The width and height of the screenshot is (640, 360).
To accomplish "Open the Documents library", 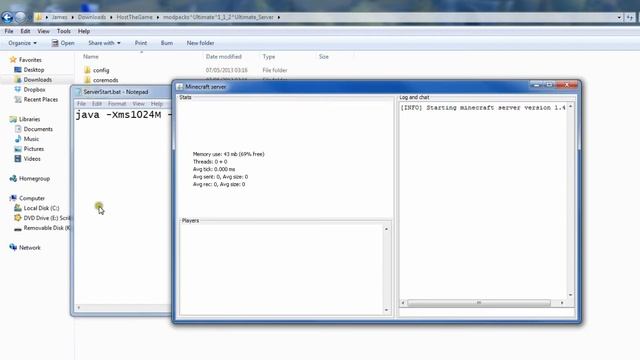I will (x=38, y=129).
